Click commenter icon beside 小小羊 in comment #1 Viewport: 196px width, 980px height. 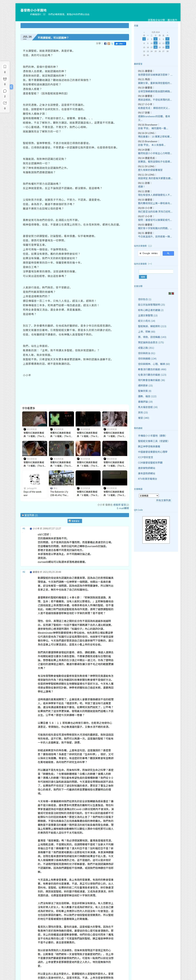click(x=31, y=528)
